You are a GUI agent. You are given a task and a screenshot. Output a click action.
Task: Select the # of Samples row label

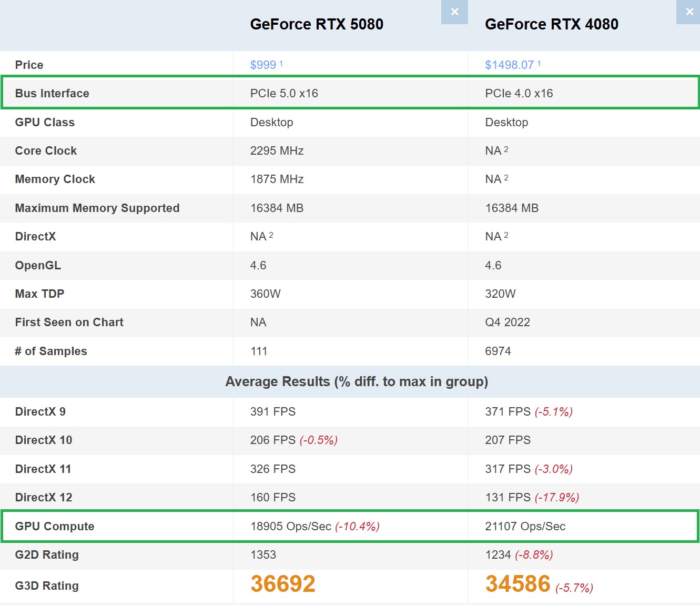click(51, 351)
